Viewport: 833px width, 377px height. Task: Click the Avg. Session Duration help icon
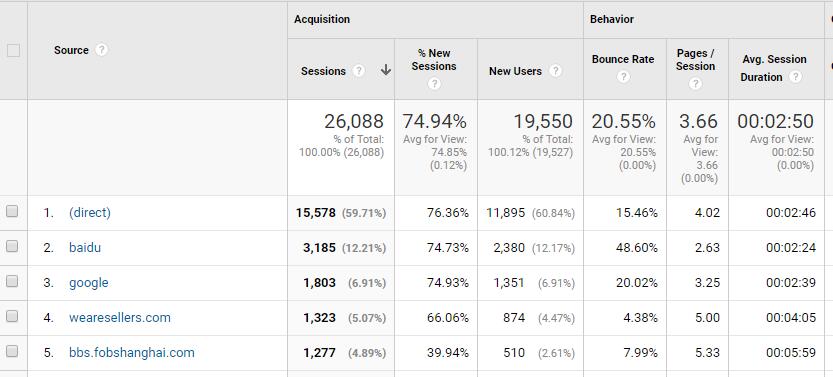795,77
